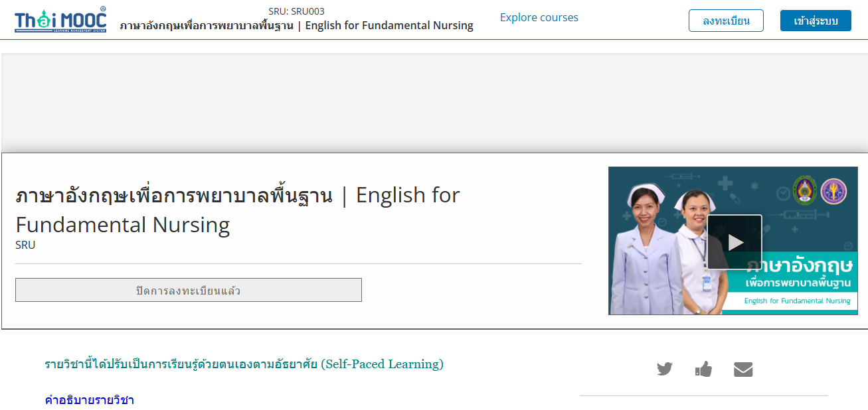The width and height of the screenshot is (868, 410).
Task: Click the green university emblem in the video
Action: (x=806, y=190)
